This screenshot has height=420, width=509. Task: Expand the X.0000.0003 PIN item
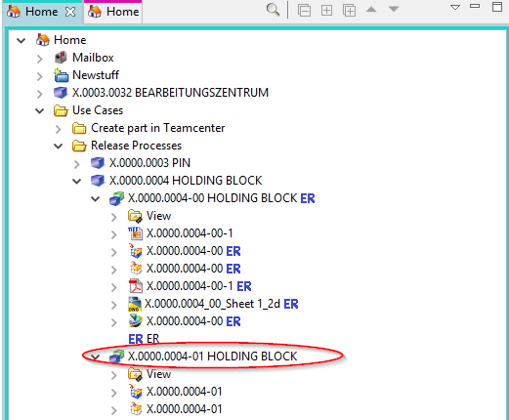tap(77, 164)
